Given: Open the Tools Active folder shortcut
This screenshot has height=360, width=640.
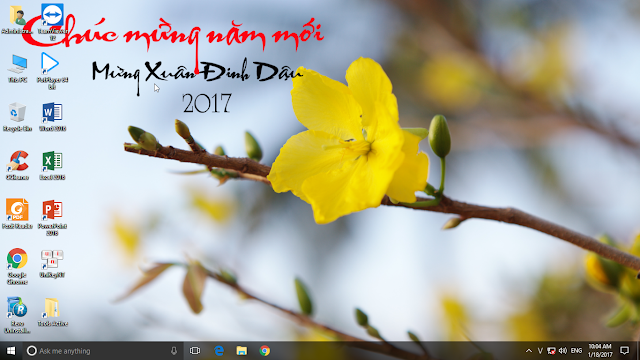Looking at the screenshot, I should tap(52, 312).
